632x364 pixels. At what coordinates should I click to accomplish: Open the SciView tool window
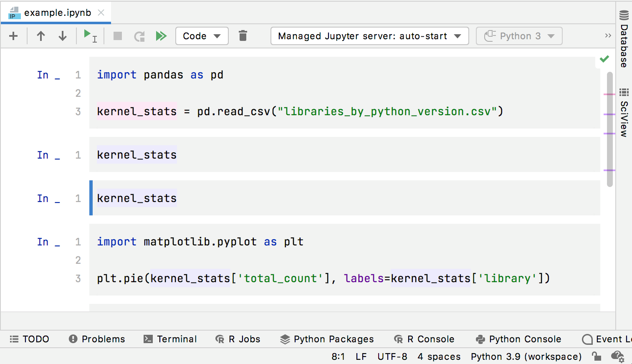[624, 113]
